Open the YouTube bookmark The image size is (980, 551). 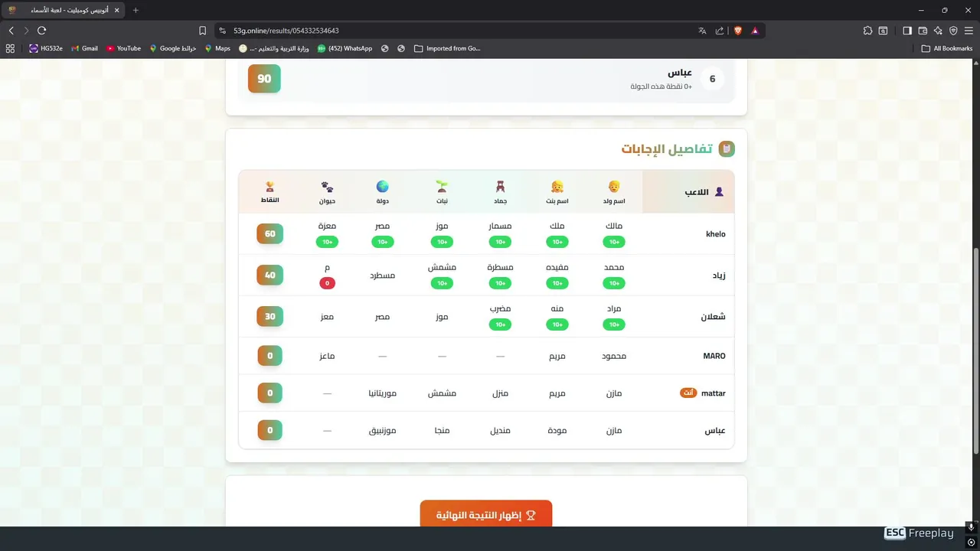pos(123,48)
